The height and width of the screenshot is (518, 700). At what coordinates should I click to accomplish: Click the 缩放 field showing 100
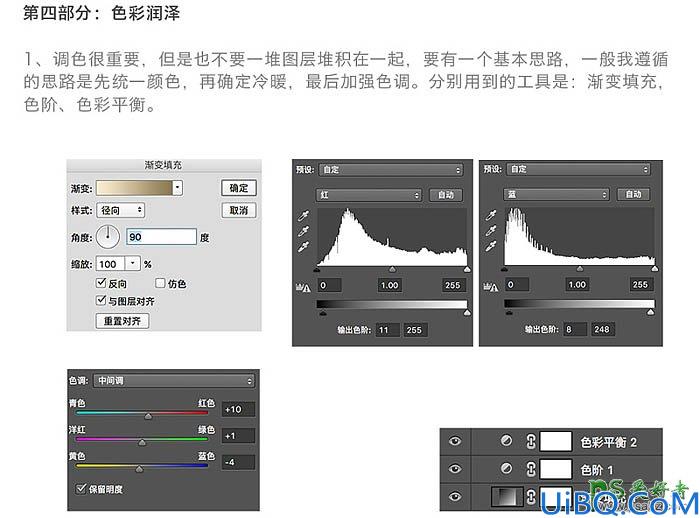(x=111, y=264)
